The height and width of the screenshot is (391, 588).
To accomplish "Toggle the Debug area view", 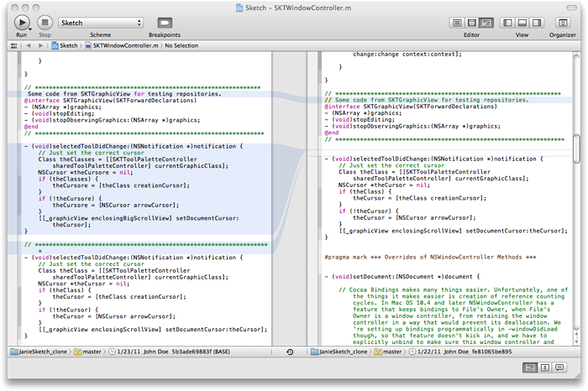I will click(x=522, y=23).
